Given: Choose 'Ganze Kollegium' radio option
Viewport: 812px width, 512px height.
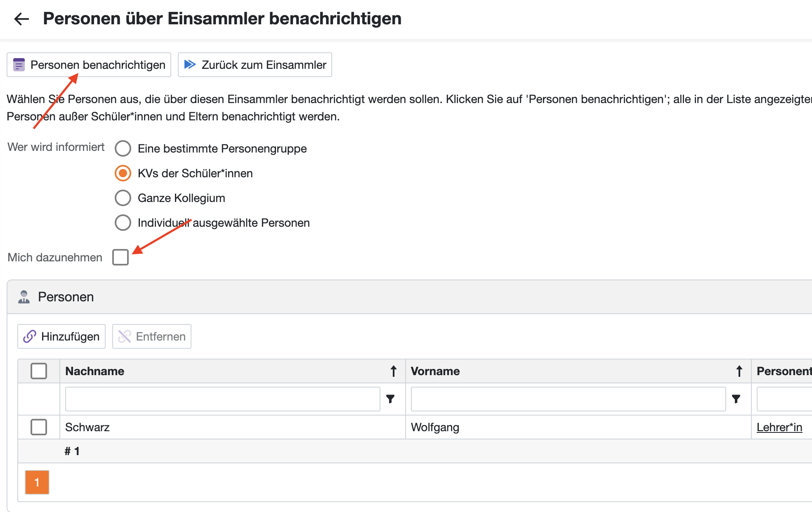Looking at the screenshot, I should [x=123, y=198].
